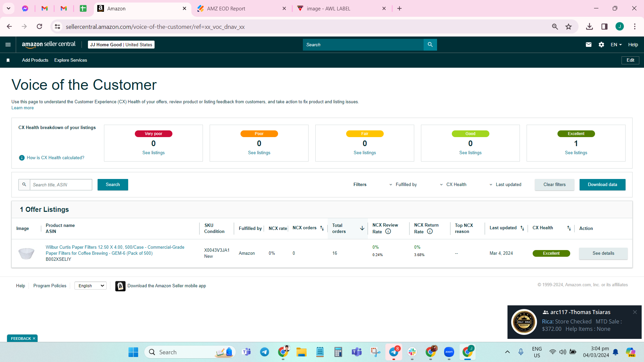Open a new browser tab
Image resolution: width=644 pixels, height=362 pixels.
pyautogui.click(x=399, y=9)
